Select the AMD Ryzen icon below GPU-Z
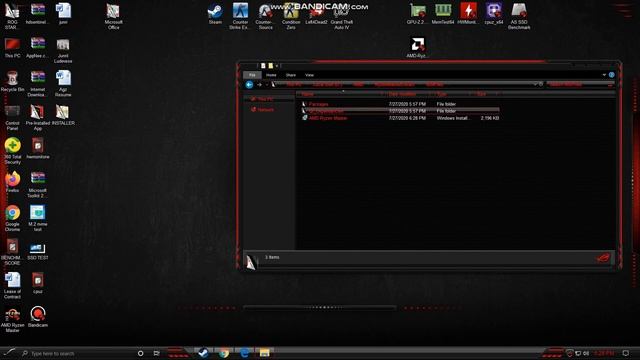Viewport: 640px width, 360px height. tap(417, 48)
